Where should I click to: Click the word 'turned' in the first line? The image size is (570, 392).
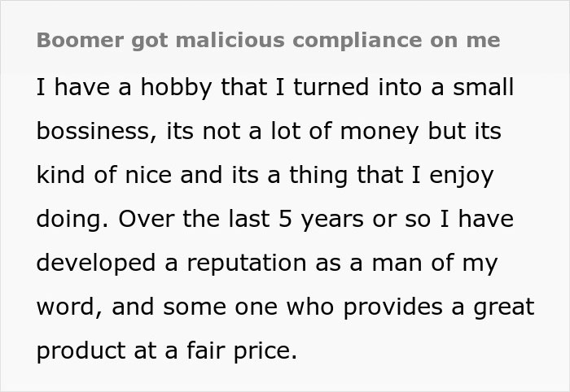tap(331, 88)
